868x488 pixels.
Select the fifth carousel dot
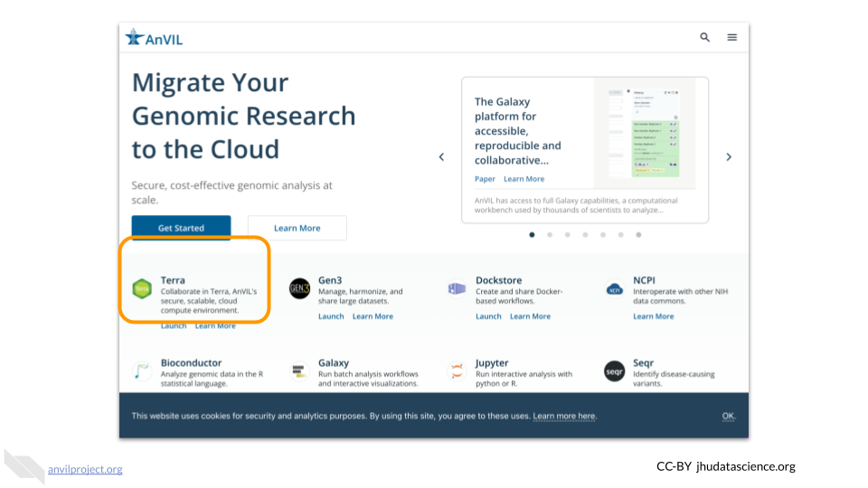(603, 235)
